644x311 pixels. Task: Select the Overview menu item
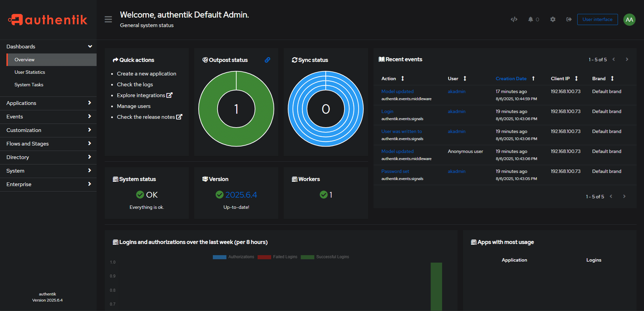pos(52,60)
